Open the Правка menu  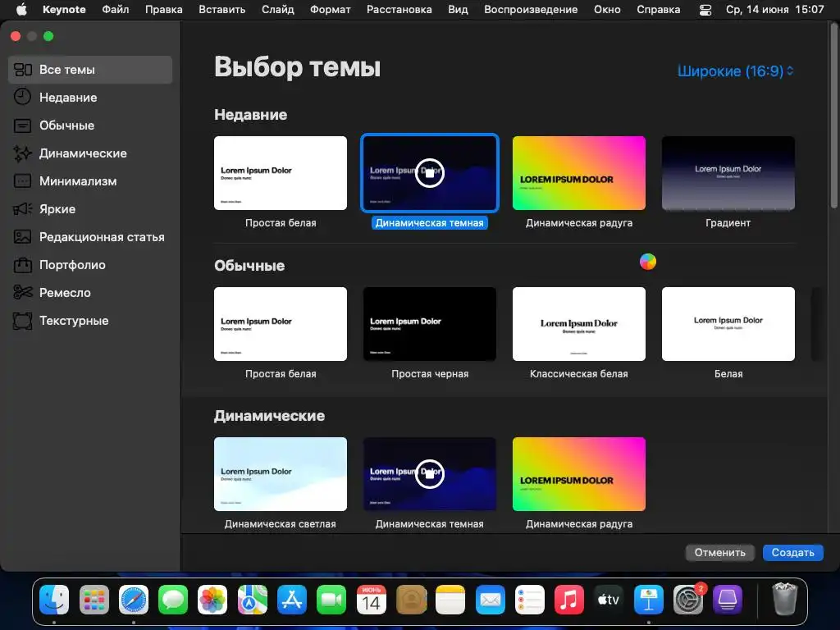click(164, 9)
